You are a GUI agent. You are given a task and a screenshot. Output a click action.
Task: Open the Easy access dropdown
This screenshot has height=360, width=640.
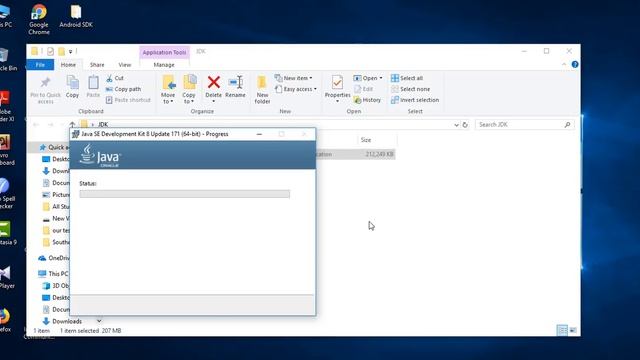[296, 89]
